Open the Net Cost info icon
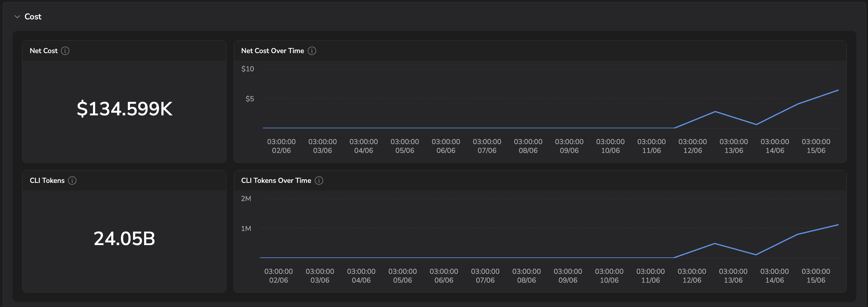868x307 pixels. 65,51
